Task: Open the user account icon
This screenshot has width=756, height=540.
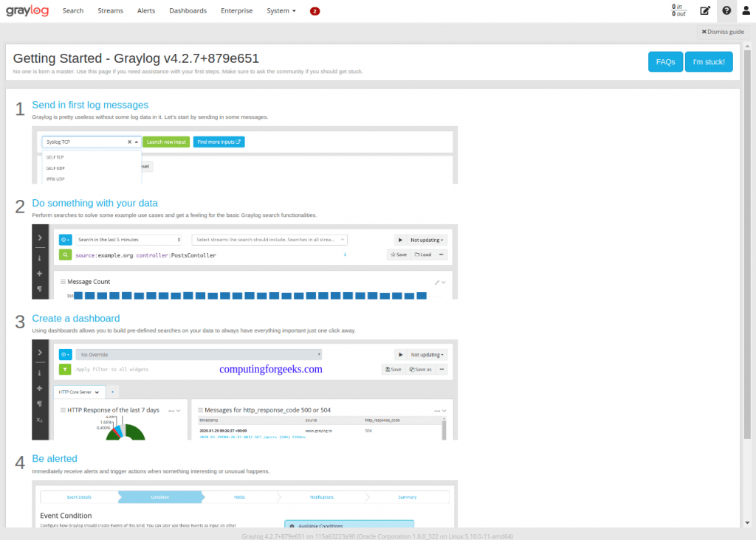Action: pyautogui.click(x=746, y=11)
